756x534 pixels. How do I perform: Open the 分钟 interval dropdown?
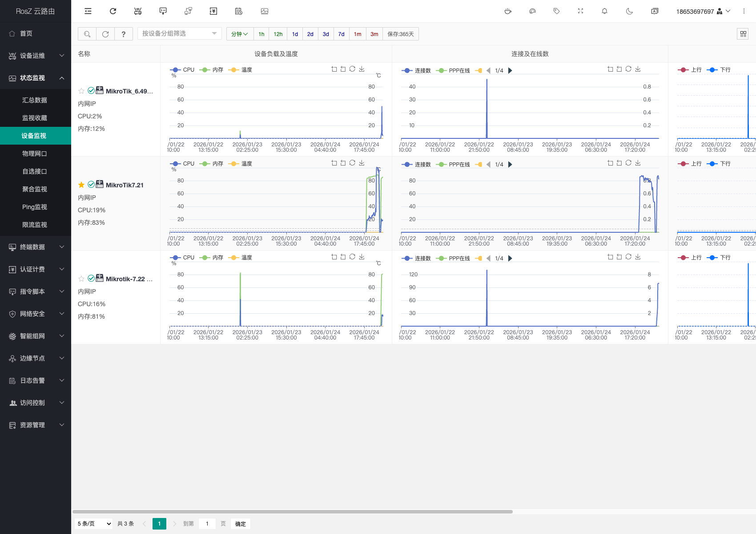click(x=240, y=34)
